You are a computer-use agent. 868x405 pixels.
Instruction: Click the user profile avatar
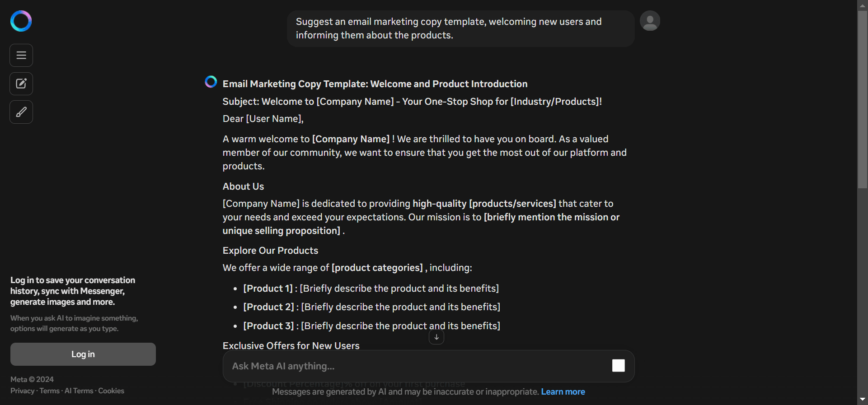650,21
